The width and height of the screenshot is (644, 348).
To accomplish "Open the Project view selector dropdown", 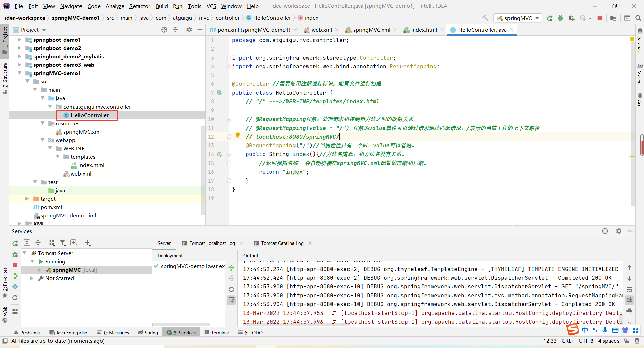I will tap(30, 30).
